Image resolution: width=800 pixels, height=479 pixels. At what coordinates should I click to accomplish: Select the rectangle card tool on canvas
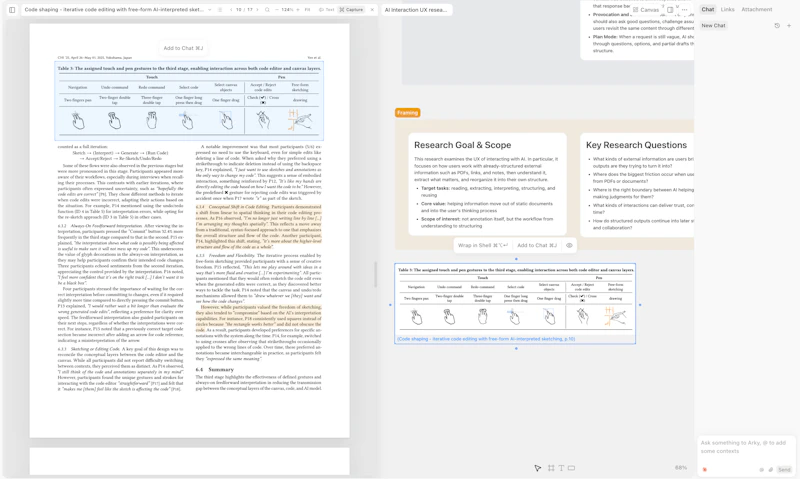tap(571, 468)
